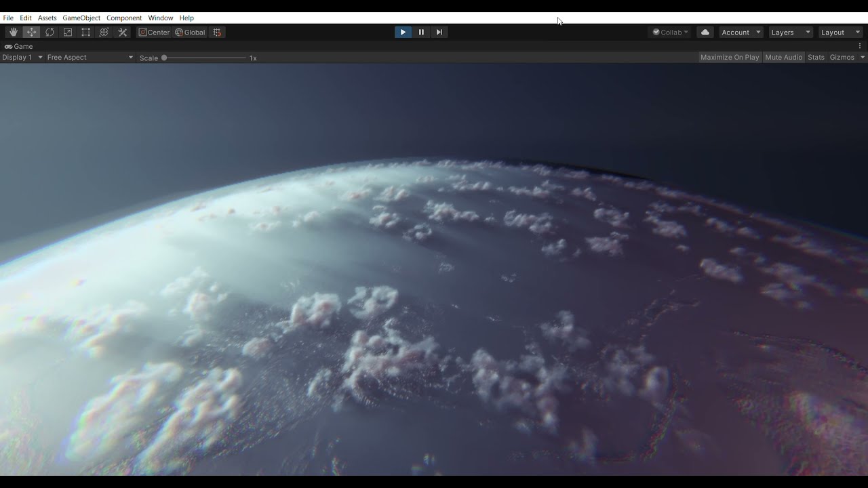The width and height of the screenshot is (868, 488).
Task: Select the Game tab
Action: coord(19,46)
